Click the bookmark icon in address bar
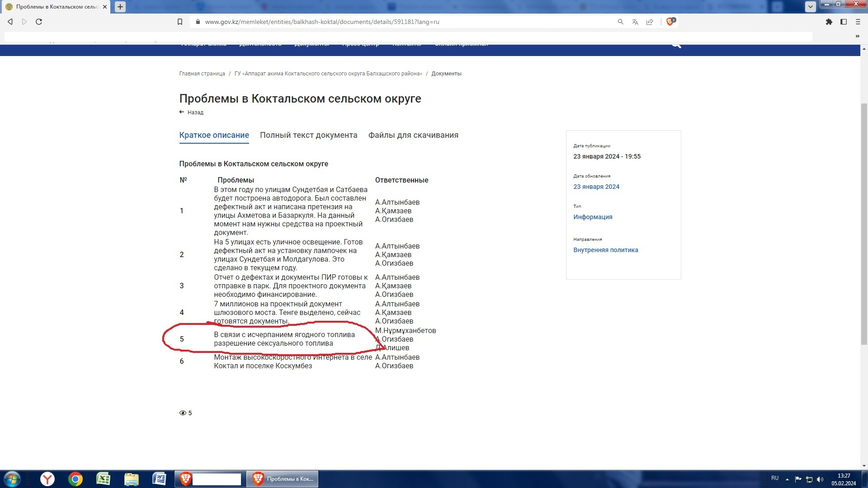 click(x=180, y=22)
